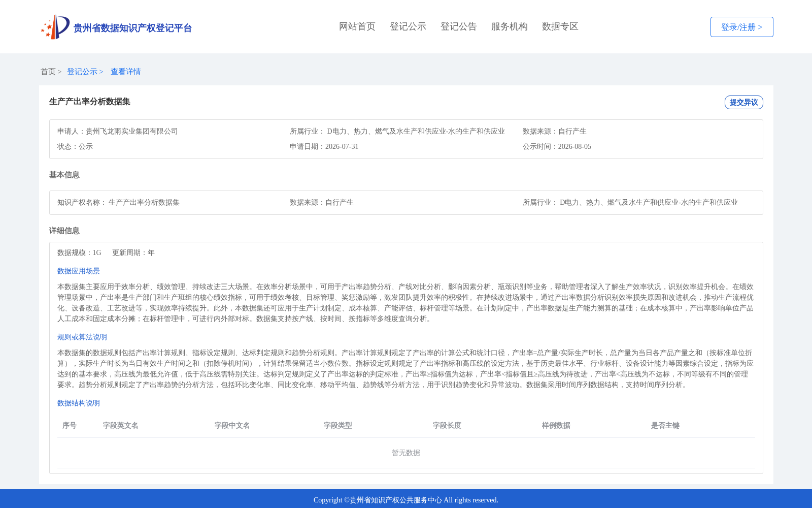Click the 状态：公示 status text
This screenshot has width=812, height=508.
click(75, 146)
